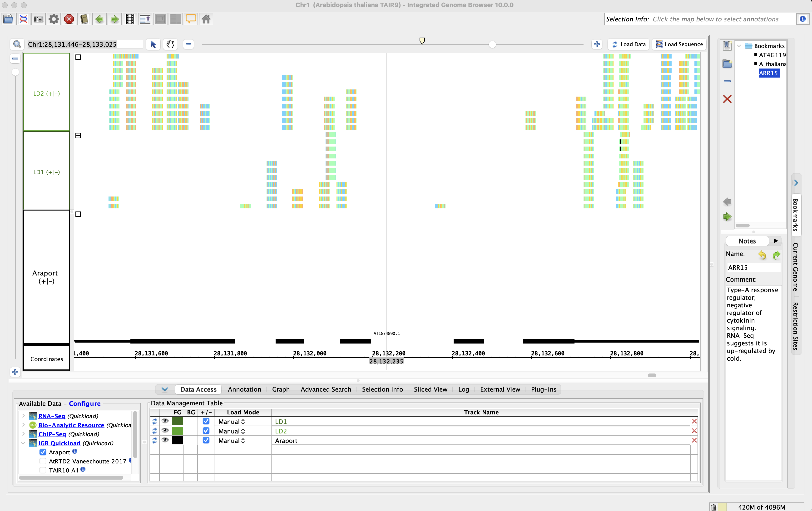Viewport: 812px width, 511px height.
Task: Check the TAIR10 All checkbox
Action: (x=43, y=470)
